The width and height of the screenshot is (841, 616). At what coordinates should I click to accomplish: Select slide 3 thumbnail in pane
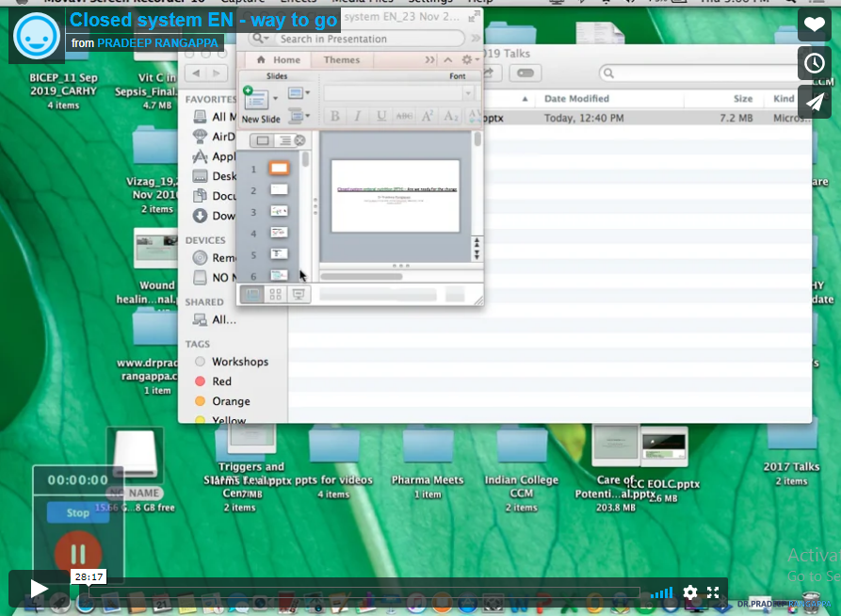point(279,212)
